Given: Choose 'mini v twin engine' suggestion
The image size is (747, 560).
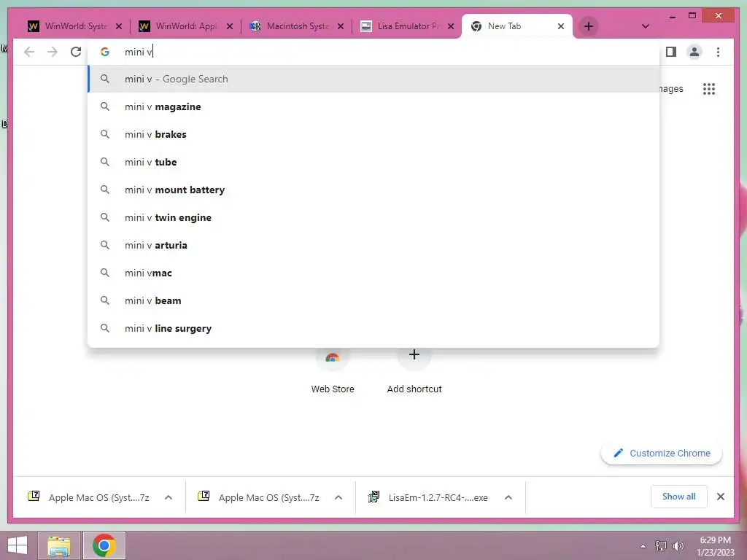Looking at the screenshot, I should point(373,217).
